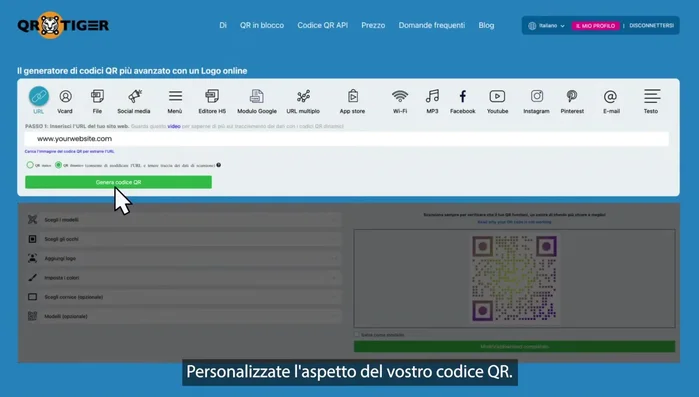Open the Menù QR type icon
The height and width of the screenshot is (397, 699).
(x=175, y=96)
